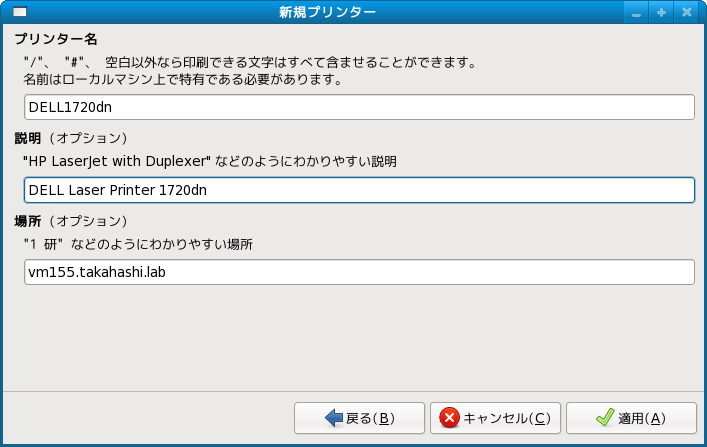The height and width of the screenshot is (447, 707).
Task: Click the hint about ローカルマシン unique name
Action: (183, 79)
